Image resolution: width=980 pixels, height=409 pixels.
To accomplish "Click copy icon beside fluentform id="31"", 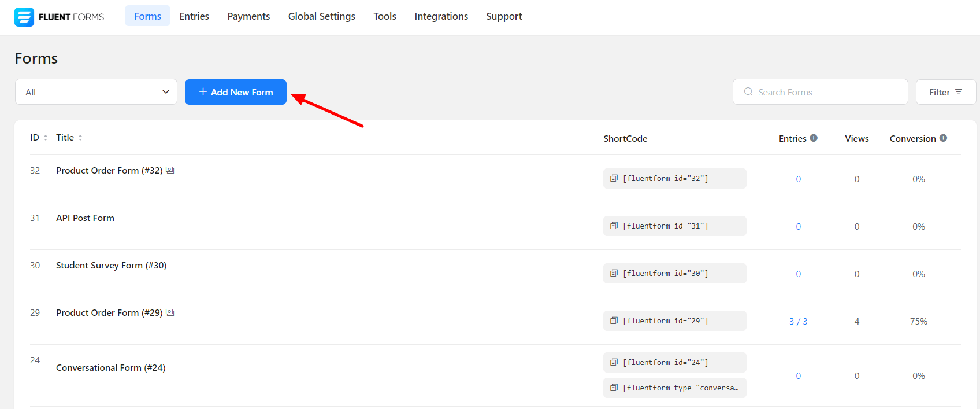I will tap(614, 226).
